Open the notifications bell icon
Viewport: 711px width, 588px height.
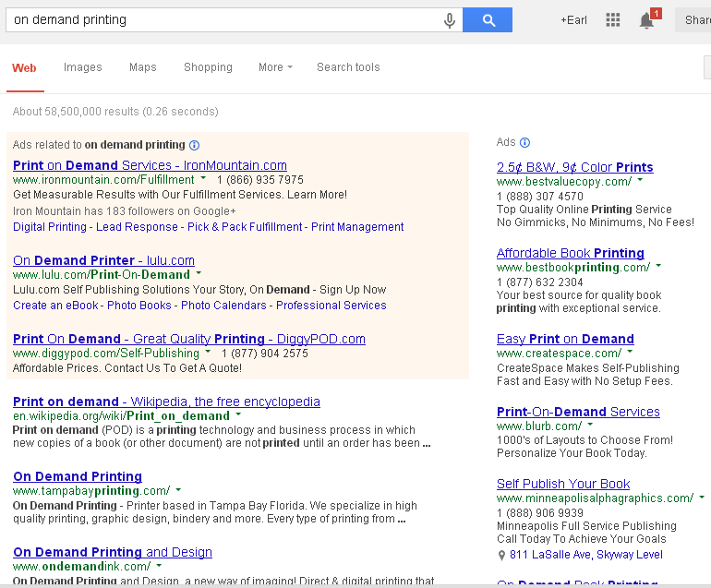tap(646, 20)
